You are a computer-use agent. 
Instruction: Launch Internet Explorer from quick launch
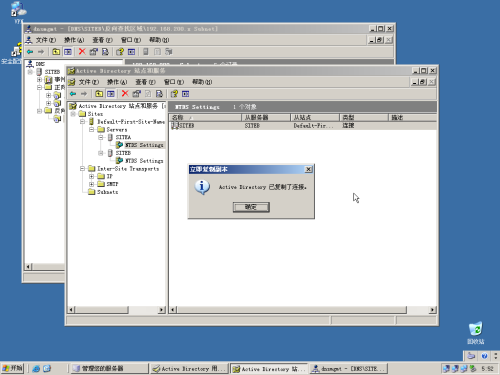pyautogui.click(x=36, y=368)
